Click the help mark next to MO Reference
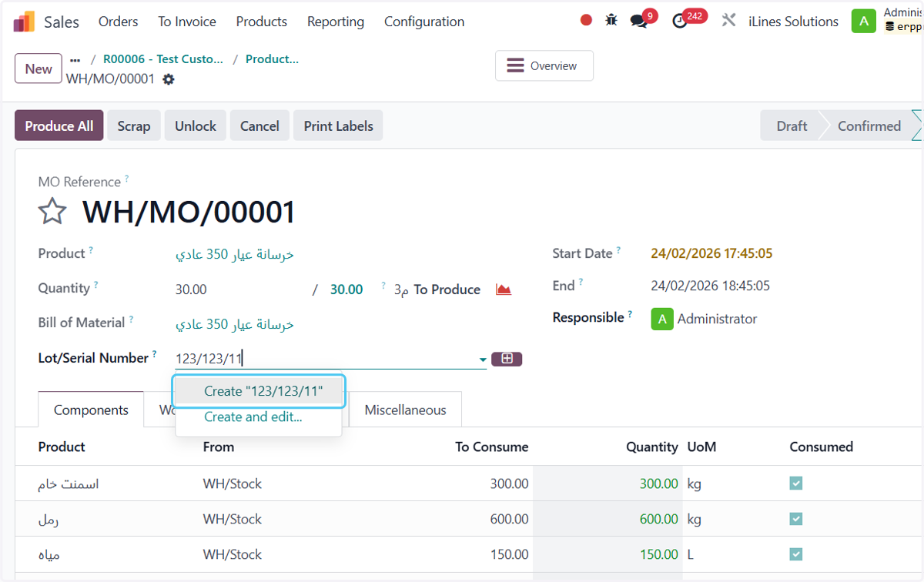Image resolution: width=924 pixels, height=582 pixels. pos(127,179)
